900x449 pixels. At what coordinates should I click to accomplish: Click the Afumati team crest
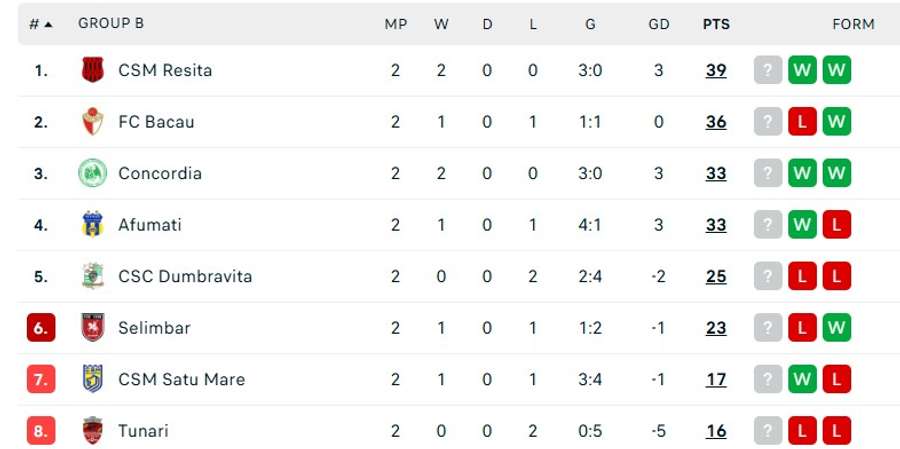click(92, 225)
